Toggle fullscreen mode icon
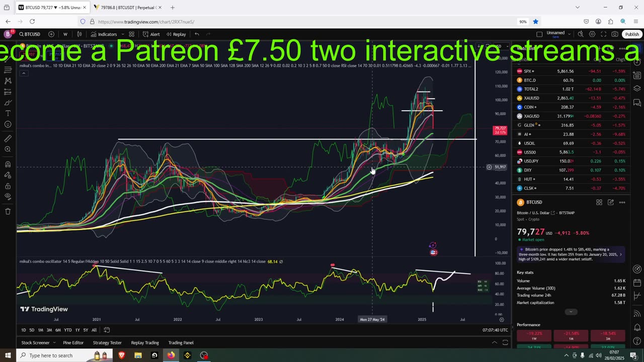The image size is (644, 362). [x=603, y=34]
